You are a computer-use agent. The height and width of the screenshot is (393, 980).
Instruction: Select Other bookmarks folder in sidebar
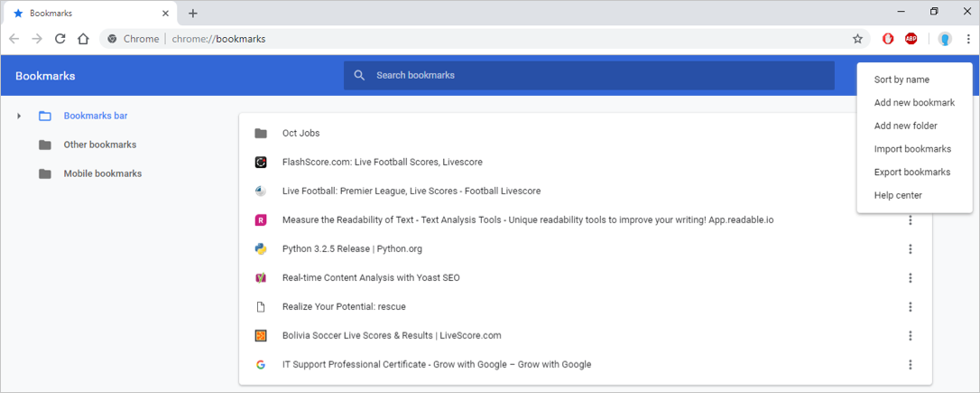[99, 145]
